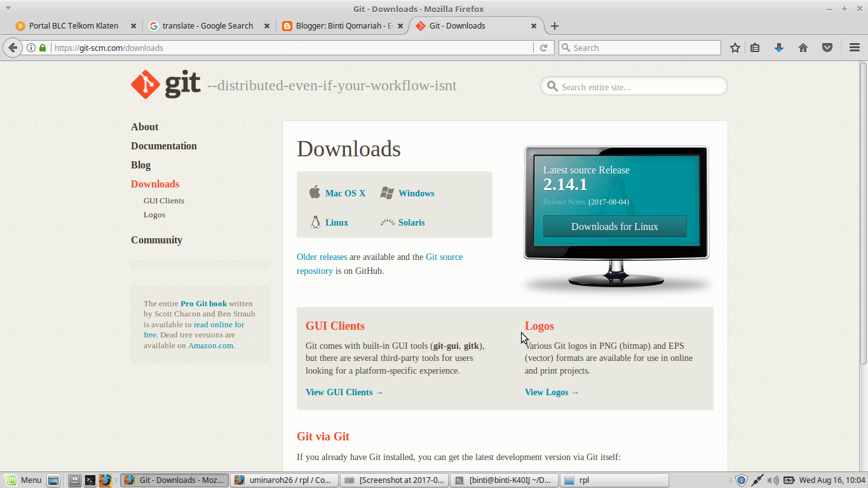Viewport: 868px width, 488px height.
Task: Follow the Older releases link
Action: (x=322, y=257)
